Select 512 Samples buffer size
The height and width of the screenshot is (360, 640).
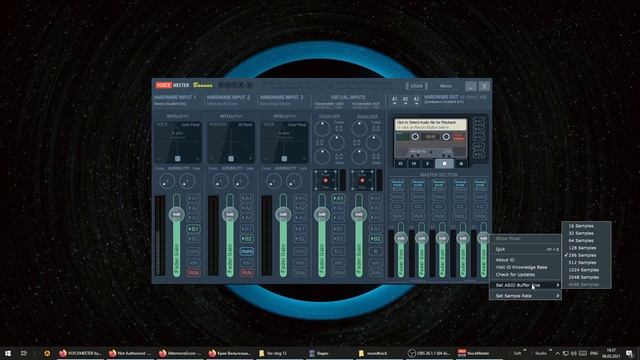click(x=586, y=262)
